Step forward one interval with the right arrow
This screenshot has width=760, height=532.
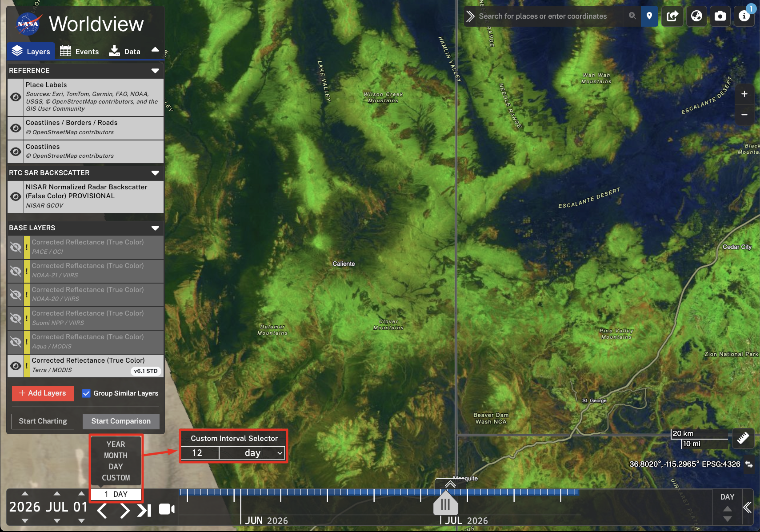coord(125,511)
